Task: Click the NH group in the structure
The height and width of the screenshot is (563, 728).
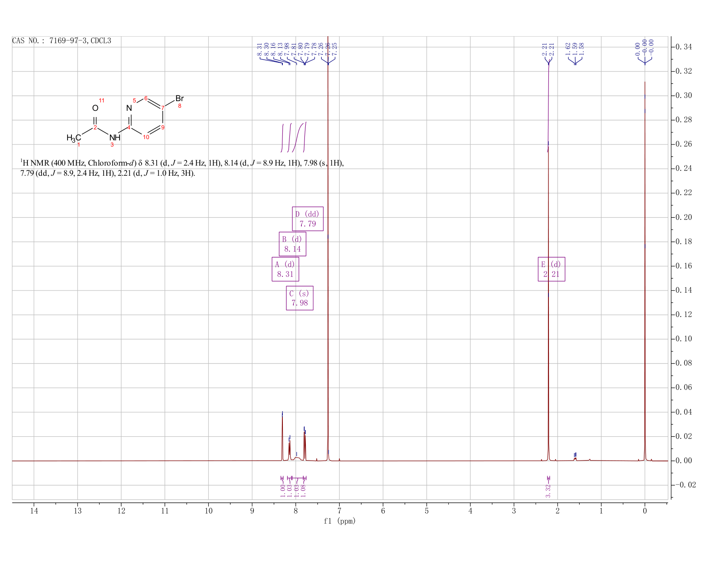Action: 115,137
